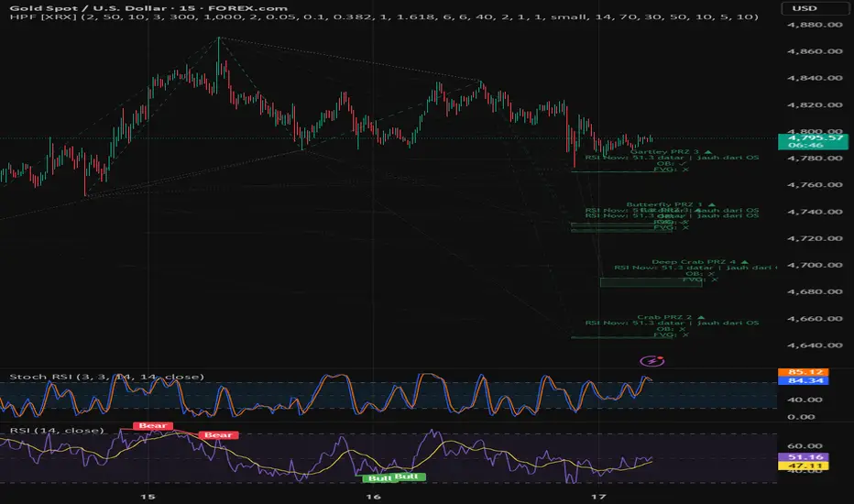This screenshot has height=504, width=854.
Task: Click the Stoch RSI 40.00 scale label
Action: tap(805, 400)
